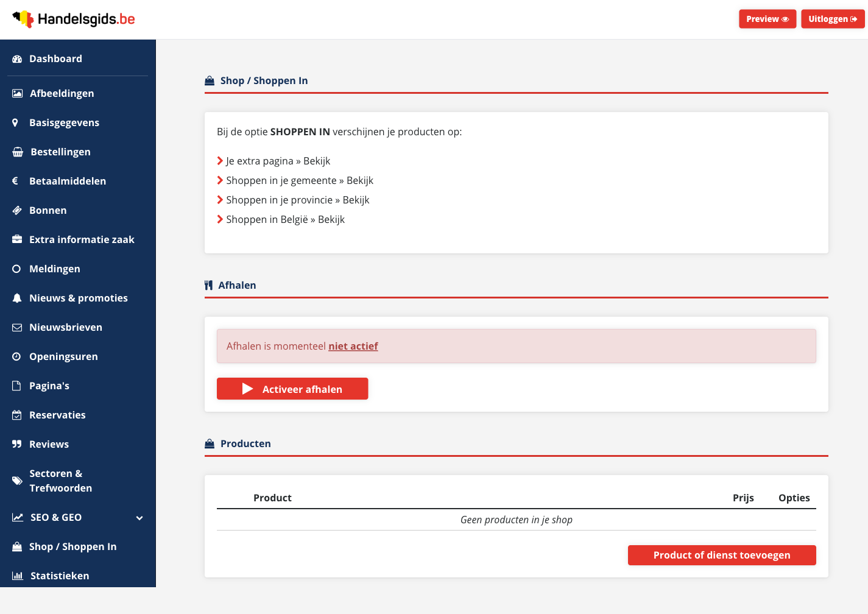
Task: Click the Afbeeldingen picture icon in the sidebar
Action: coord(18,93)
